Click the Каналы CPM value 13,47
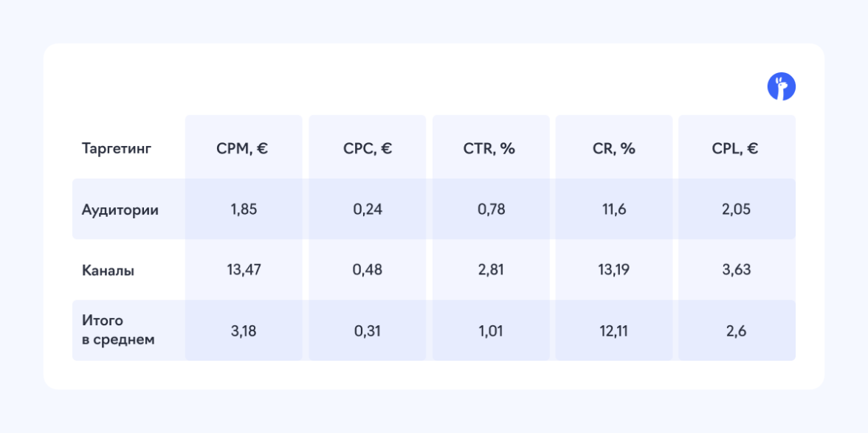The height and width of the screenshot is (433, 868). (x=244, y=270)
